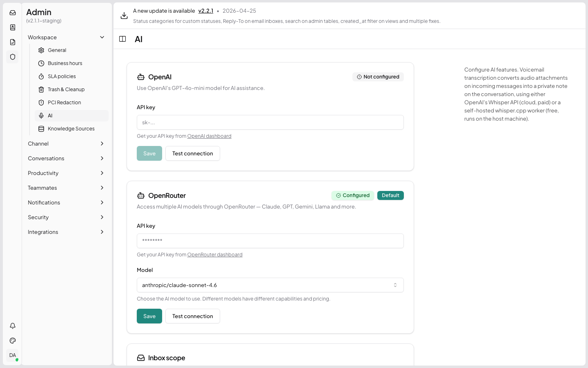Expand the Productivity section
Screen dimensions: 588x368
[67, 173]
